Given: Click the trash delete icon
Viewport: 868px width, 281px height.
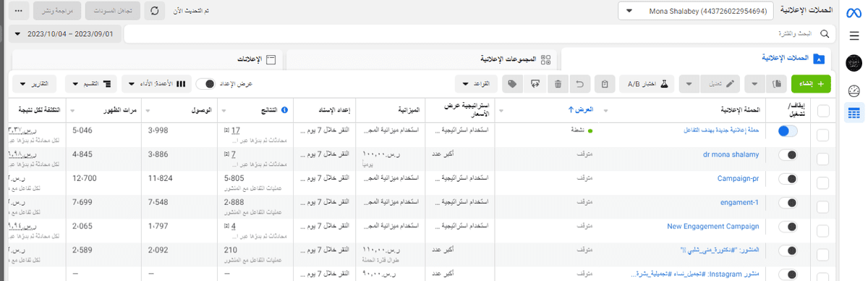Looking at the screenshot, I should (x=558, y=83).
